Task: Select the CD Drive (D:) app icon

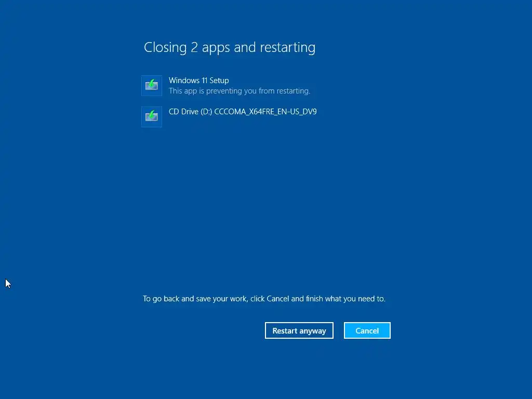Action: tap(152, 117)
